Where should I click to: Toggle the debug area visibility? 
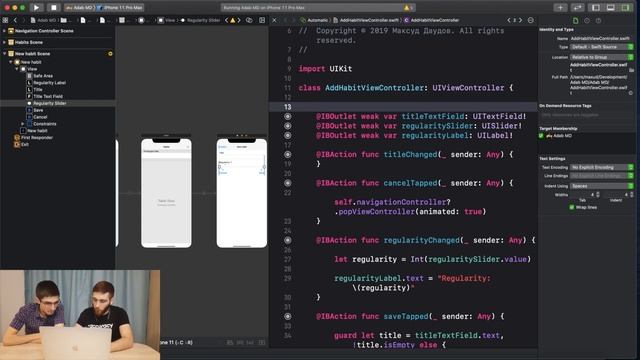[x=611, y=7]
